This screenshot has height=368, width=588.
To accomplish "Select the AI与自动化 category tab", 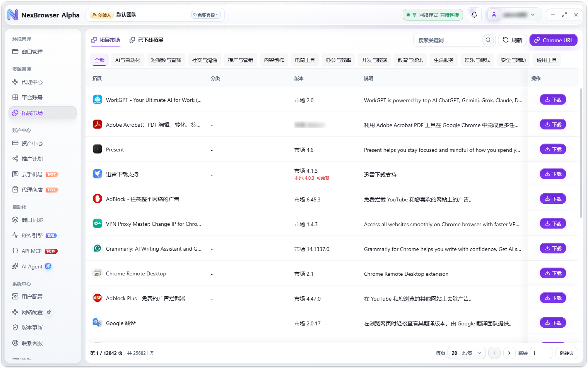I will [x=128, y=60].
